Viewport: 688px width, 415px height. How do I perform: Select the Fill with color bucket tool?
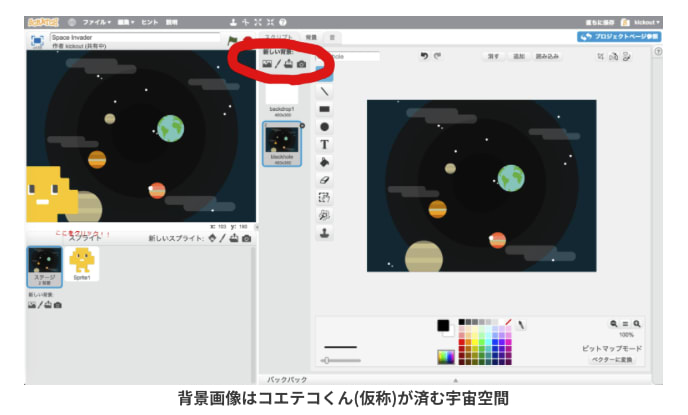click(324, 162)
